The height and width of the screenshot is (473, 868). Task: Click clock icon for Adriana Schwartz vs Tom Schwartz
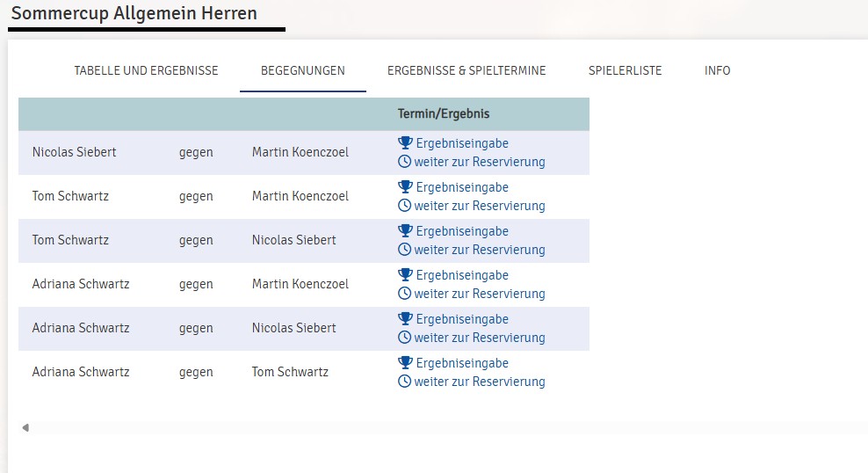(x=405, y=381)
